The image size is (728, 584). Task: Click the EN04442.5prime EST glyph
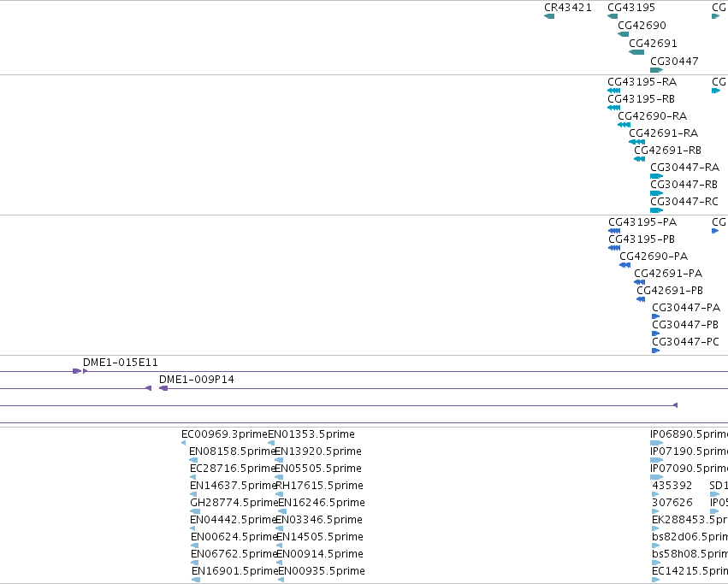tap(192, 528)
